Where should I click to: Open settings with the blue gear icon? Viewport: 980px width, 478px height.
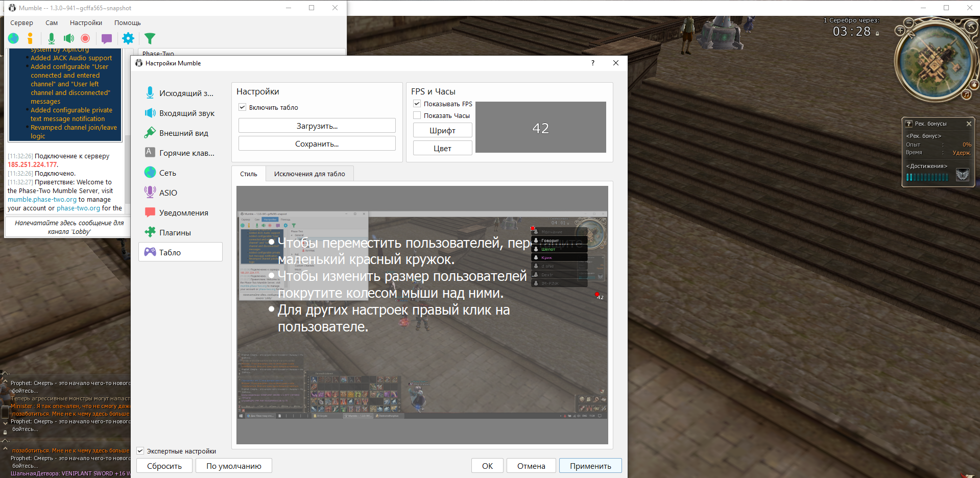[128, 38]
